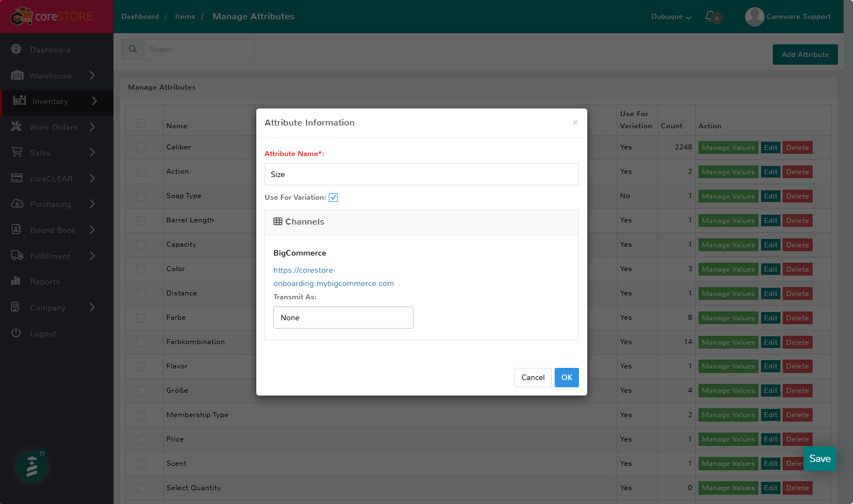Click the Add Attribute button

tap(805, 54)
